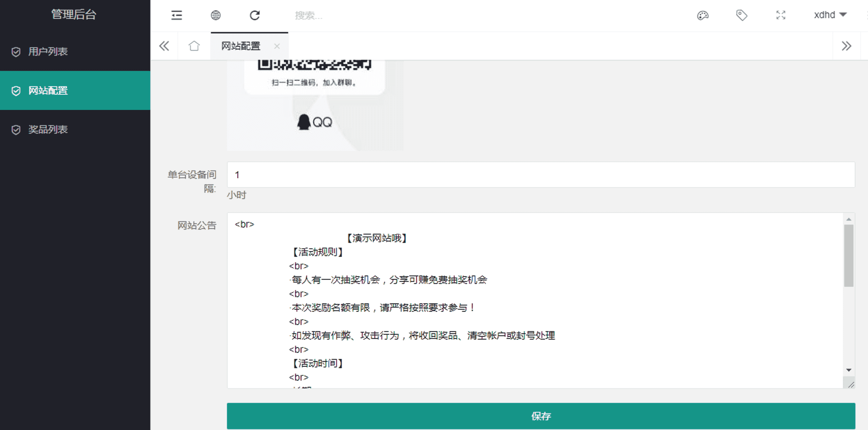Collapse the sidebar with the menu icon
868x430 pixels.
click(176, 15)
